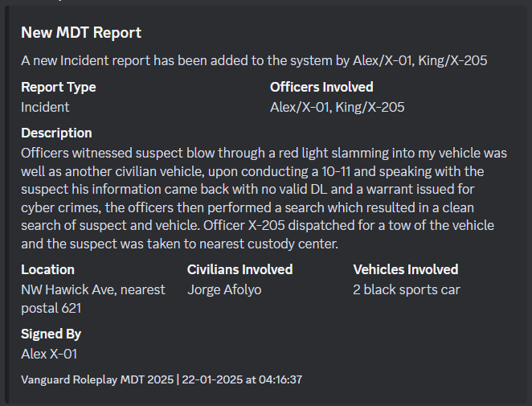Click the New MDT Report title
Viewport: 532px width, 406px height.
coord(81,33)
